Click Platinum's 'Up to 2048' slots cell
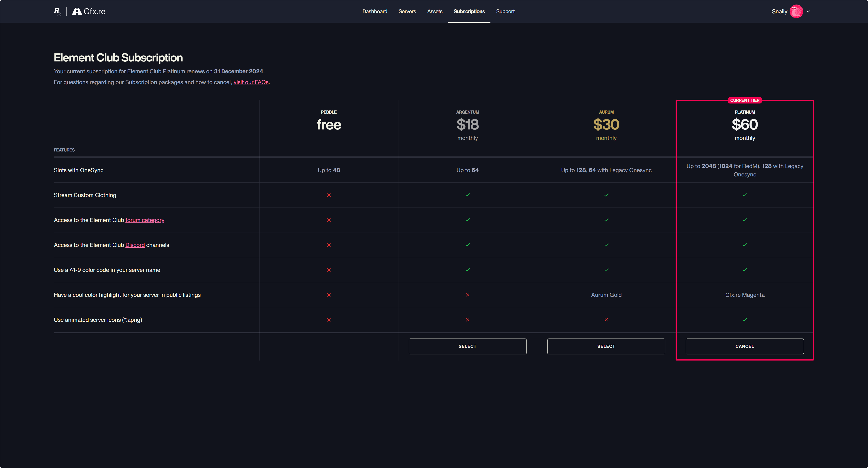Screen dimensions: 868x468 pyautogui.click(x=745, y=170)
